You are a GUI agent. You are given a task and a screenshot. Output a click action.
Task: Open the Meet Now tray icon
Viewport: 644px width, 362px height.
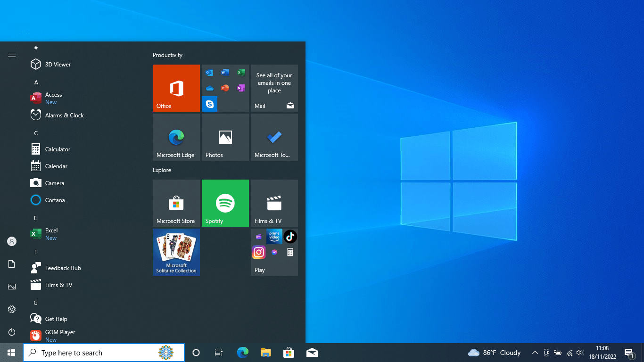pos(546,353)
